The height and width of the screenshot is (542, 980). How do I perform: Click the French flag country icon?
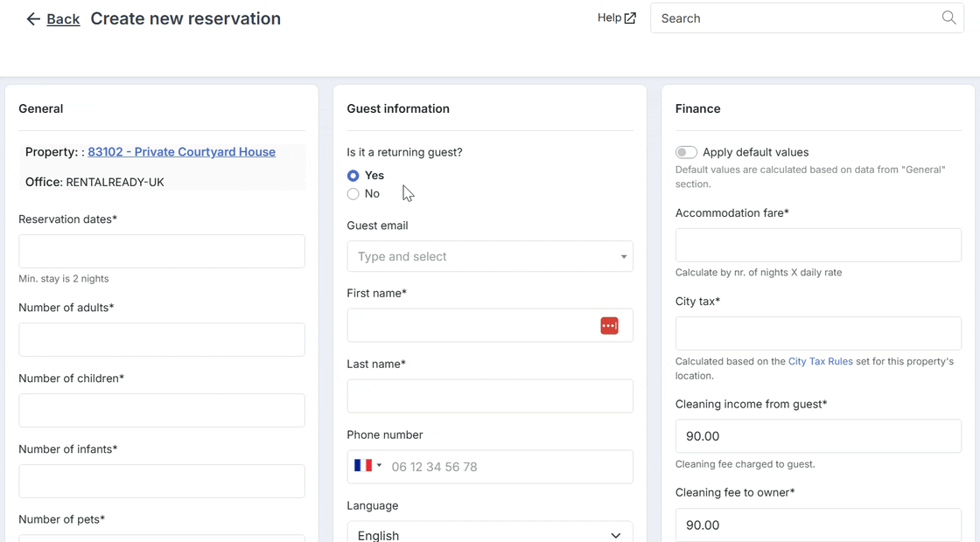[x=363, y=465]
